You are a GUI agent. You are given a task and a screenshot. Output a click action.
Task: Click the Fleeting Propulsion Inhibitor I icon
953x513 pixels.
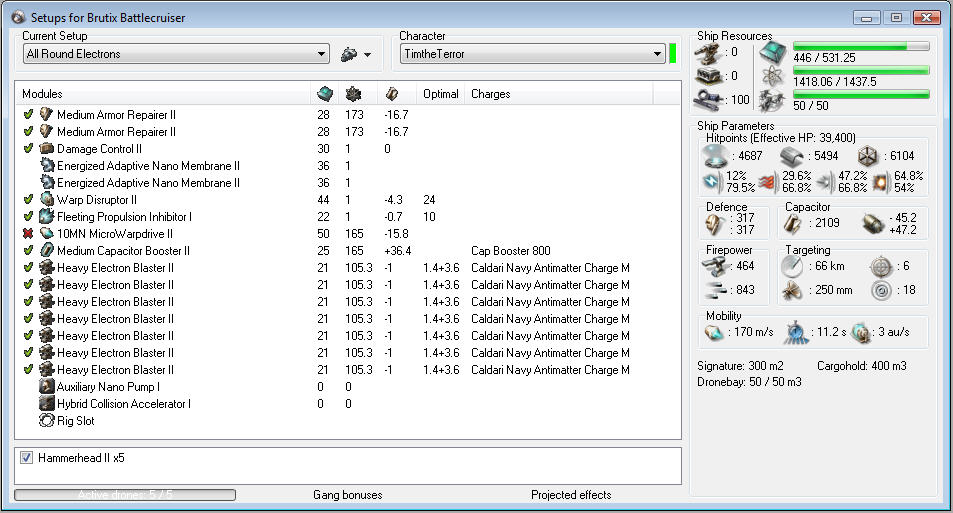47,216
